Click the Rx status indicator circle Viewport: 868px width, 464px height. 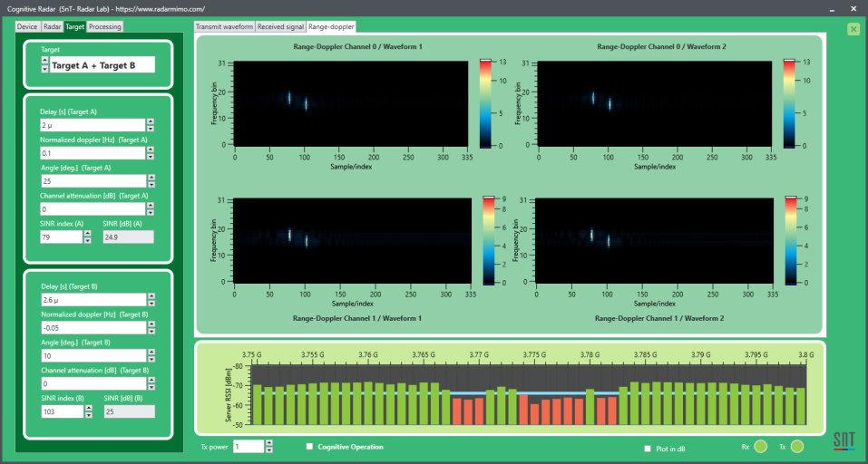760,446
